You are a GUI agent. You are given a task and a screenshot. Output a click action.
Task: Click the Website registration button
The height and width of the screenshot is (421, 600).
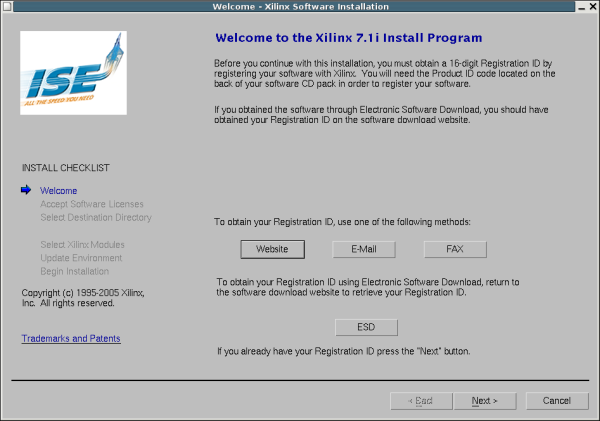click(x=272, y=249)
